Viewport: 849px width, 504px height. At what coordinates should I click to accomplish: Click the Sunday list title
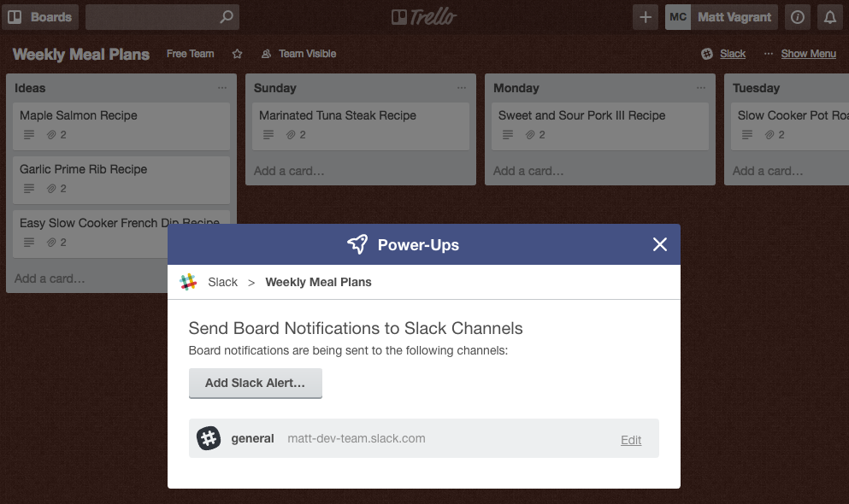[275, 88]
